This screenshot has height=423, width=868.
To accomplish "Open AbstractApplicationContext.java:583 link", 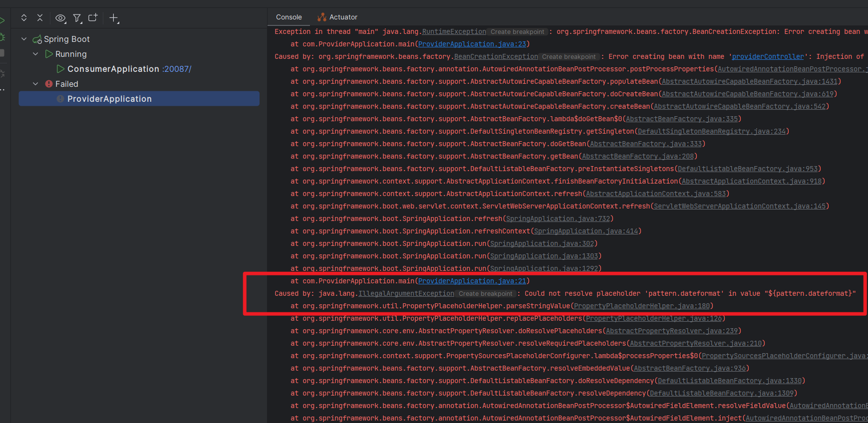I will click(656, 194).
